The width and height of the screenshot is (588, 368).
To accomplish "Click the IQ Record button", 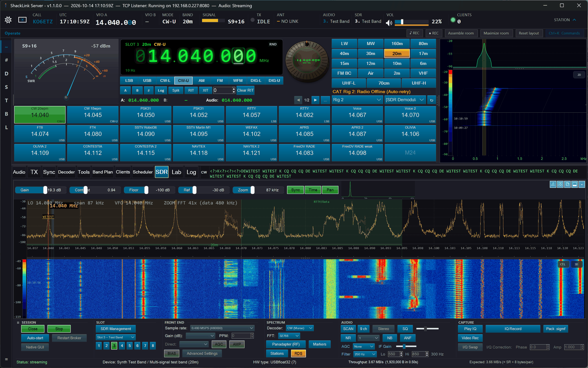I will (x=513, y=329).
